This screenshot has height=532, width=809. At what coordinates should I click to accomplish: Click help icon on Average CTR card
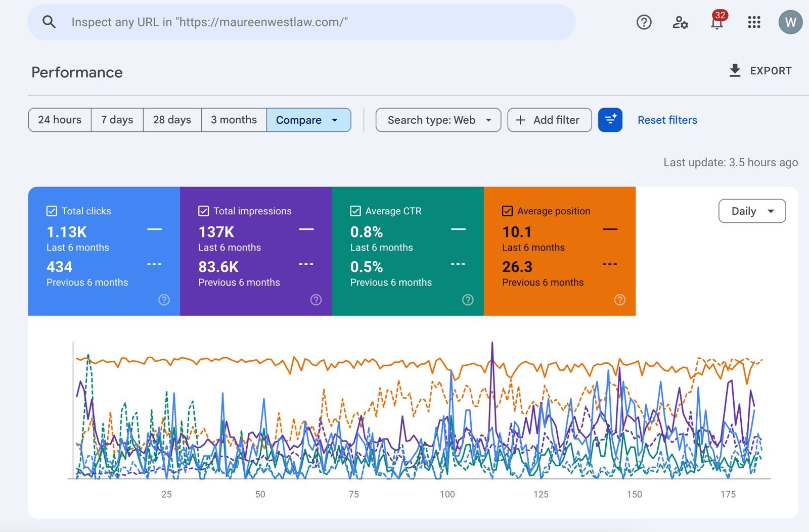pyautogui.click(x=468, y=300)
